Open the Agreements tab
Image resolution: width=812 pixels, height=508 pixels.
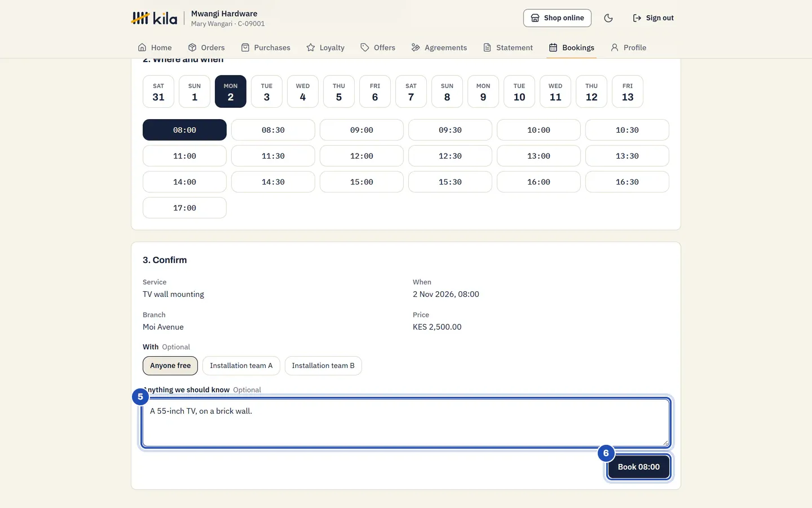click(x=439, y=47)
